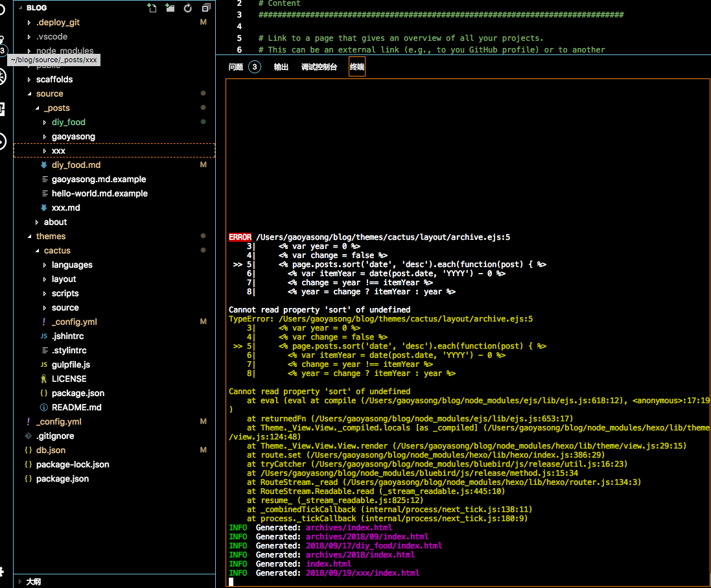The height and width of the screenshot is (588, 711).
Task: Click hello-world.md.example file icon
Action: click(45, 193)
